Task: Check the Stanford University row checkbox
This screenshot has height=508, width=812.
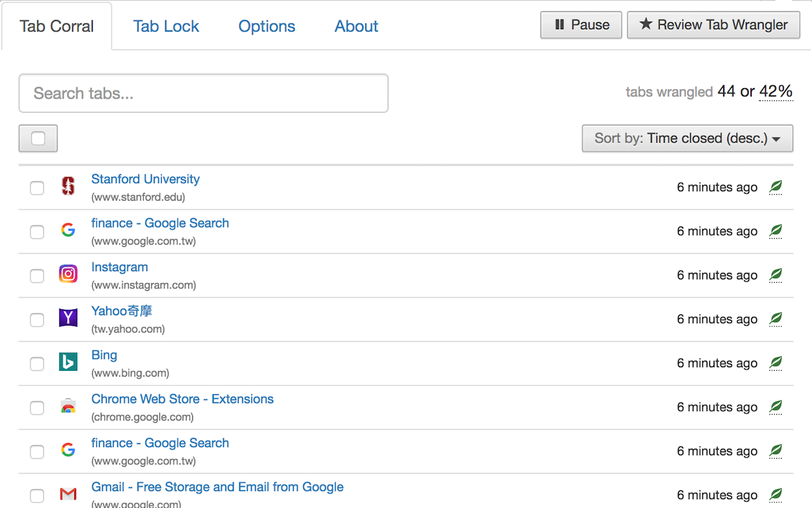Action: coord(37,188)
